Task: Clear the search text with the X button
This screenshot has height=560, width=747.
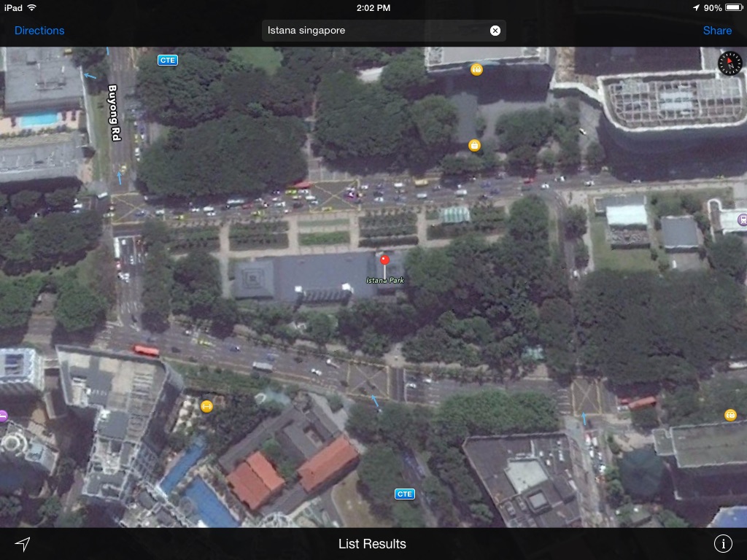Action: click(x=495, y=31)
